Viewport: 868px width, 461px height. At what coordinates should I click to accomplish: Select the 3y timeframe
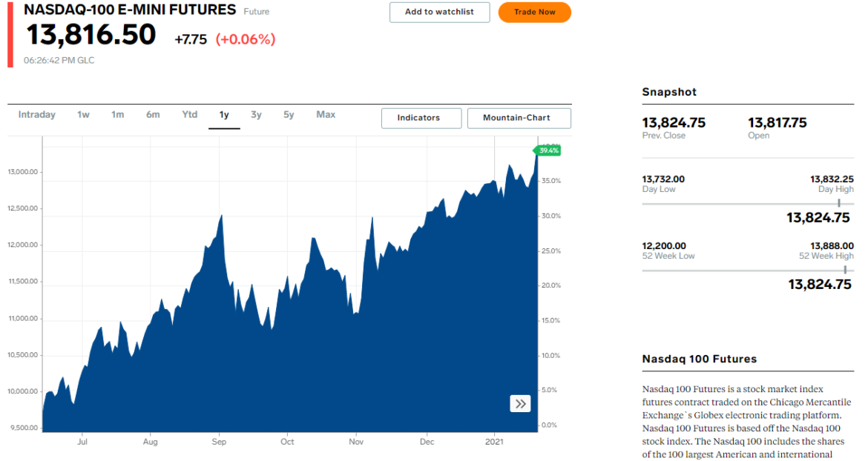coord(256,115)
